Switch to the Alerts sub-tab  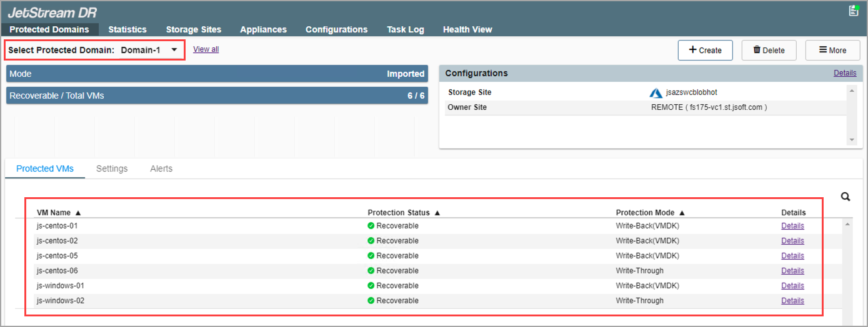(x=161, y=168)
